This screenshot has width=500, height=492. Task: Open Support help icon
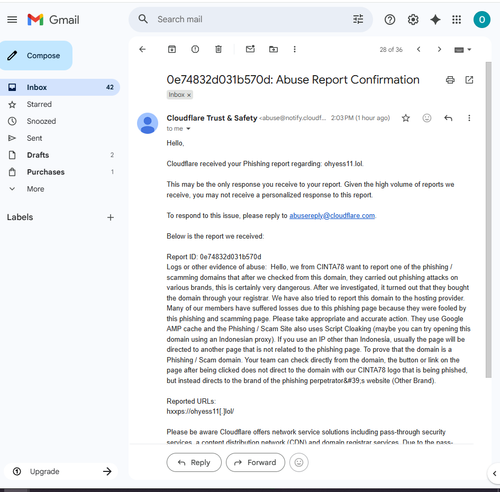[x=390, y=20]
